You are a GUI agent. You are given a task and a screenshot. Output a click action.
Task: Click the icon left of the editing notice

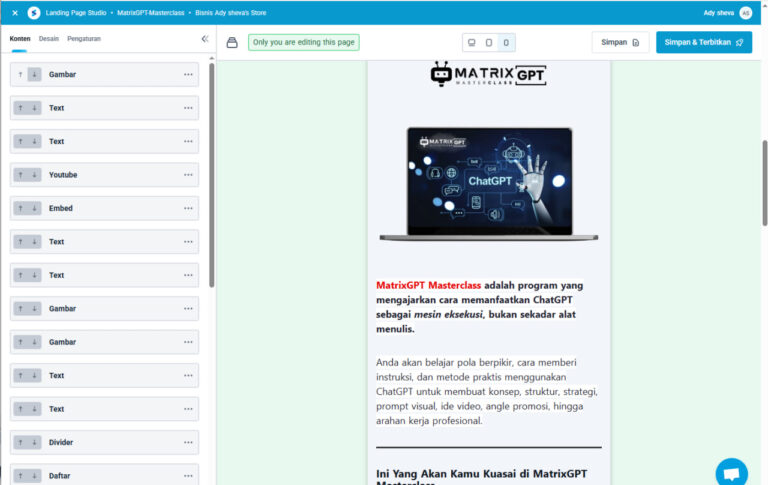click(232, 43)
